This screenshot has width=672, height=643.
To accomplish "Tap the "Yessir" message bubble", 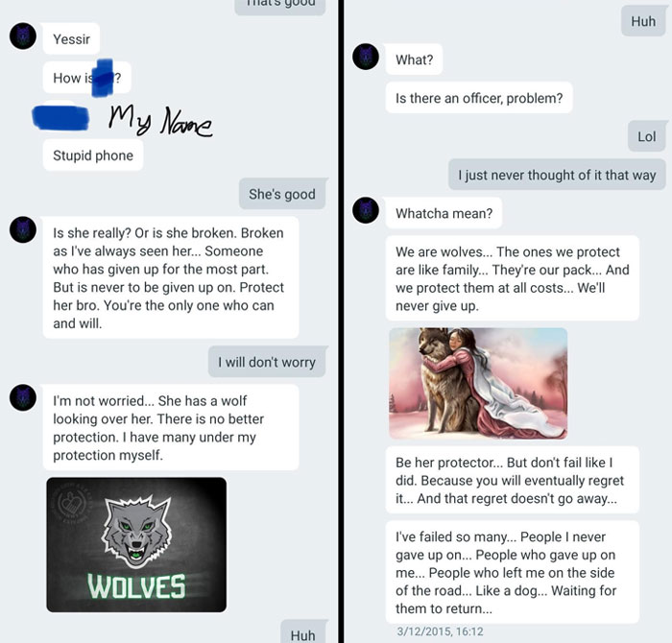I will pyautogui.click(x=72, y=39).
